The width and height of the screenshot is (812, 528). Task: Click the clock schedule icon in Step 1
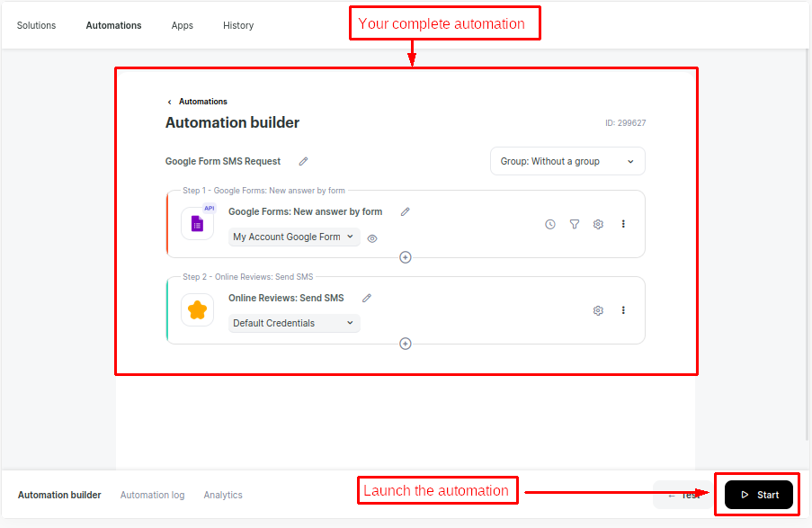coord(550,224)
